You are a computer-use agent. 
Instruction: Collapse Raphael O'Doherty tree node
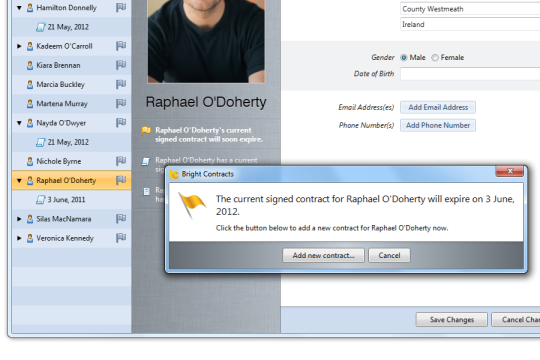[x=19, y=180]
